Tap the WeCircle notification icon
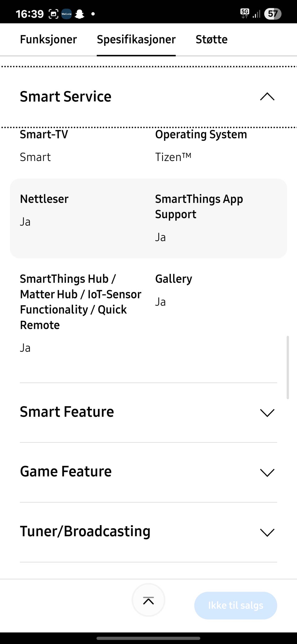The image size is (297, 644). [x=67, y=14]
